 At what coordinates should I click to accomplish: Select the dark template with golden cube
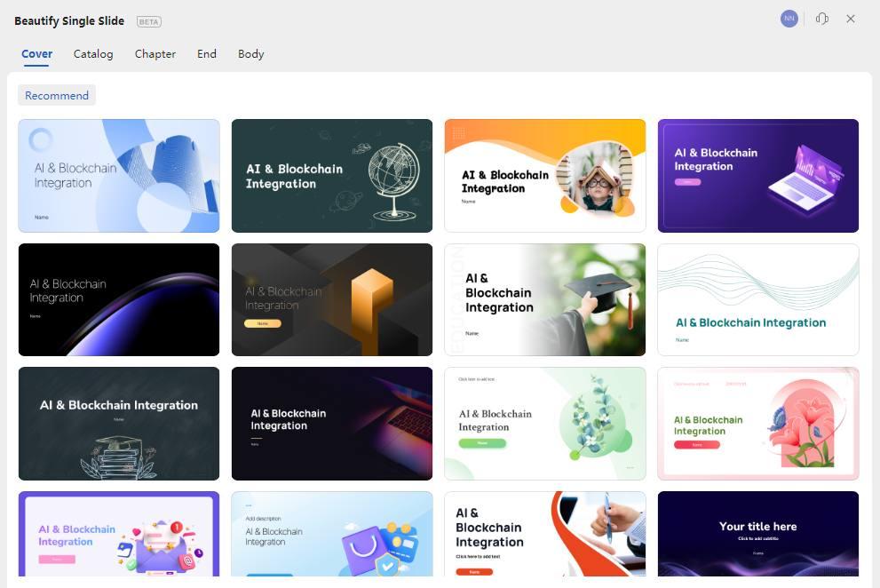pyautogui.click(x=332, y=299)
